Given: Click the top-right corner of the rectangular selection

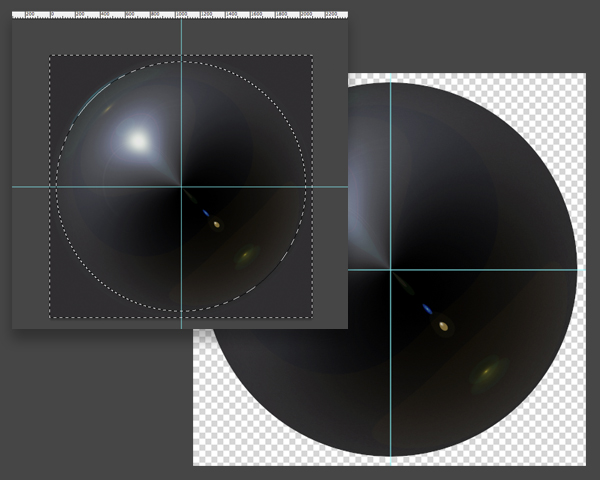Looking at the screenshot, I should point(312,55).
